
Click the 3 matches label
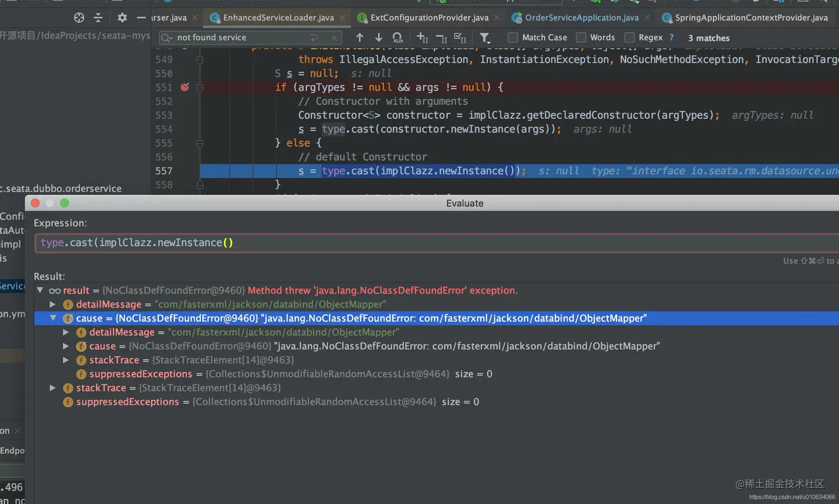709,38
